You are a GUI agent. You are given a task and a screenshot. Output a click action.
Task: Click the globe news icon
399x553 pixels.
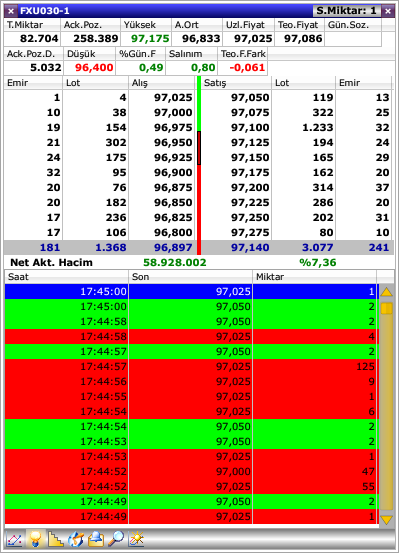click(76, 540)
